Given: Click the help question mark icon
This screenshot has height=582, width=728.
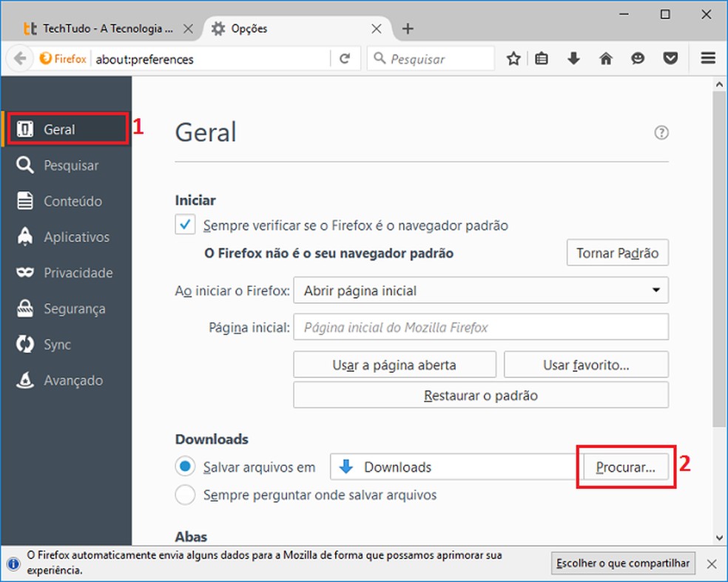Looking at the screenshot, I should point(661,132).
